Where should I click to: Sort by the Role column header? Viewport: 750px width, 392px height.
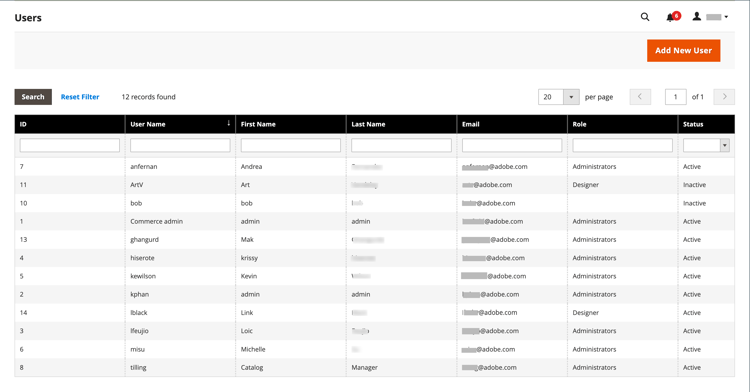(x=622, y=124)
